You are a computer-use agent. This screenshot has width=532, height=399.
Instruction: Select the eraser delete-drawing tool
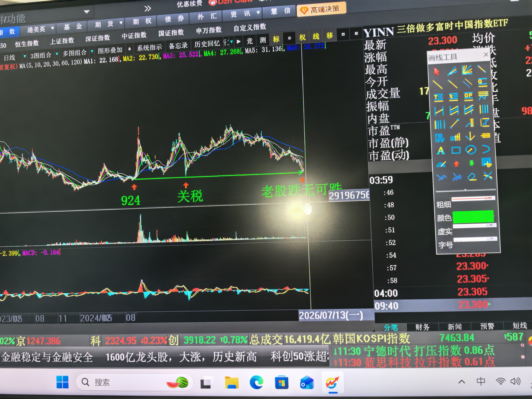click(472, 177)
